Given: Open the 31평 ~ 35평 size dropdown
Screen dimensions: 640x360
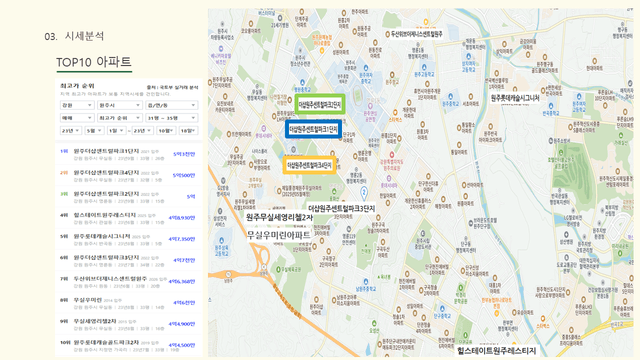Looking at the screenshot, I should click(171, 118).
